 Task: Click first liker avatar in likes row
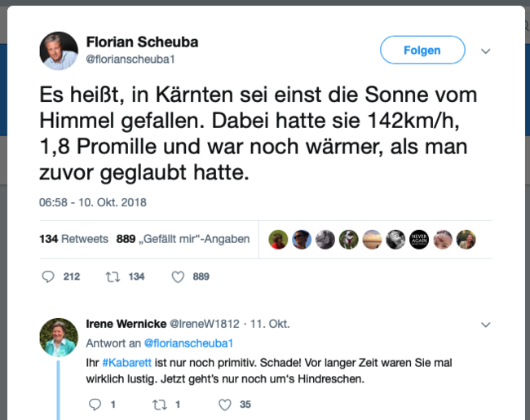click(278, 239)
